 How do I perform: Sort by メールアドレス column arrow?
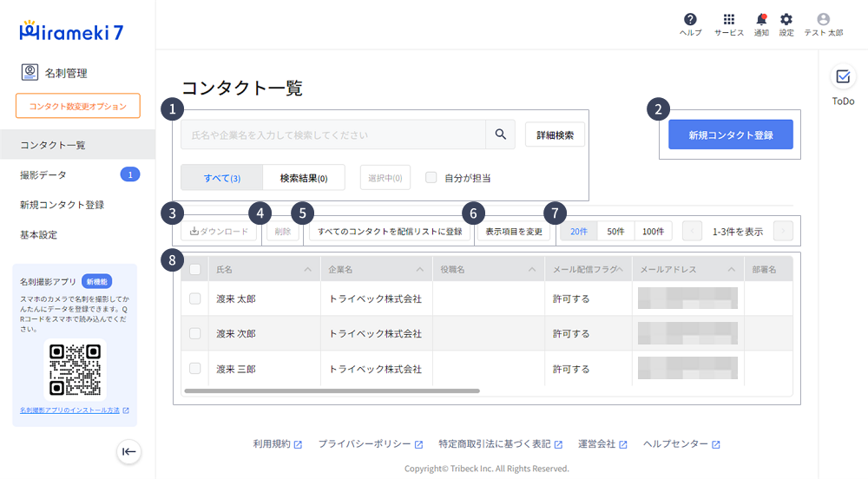731,269
